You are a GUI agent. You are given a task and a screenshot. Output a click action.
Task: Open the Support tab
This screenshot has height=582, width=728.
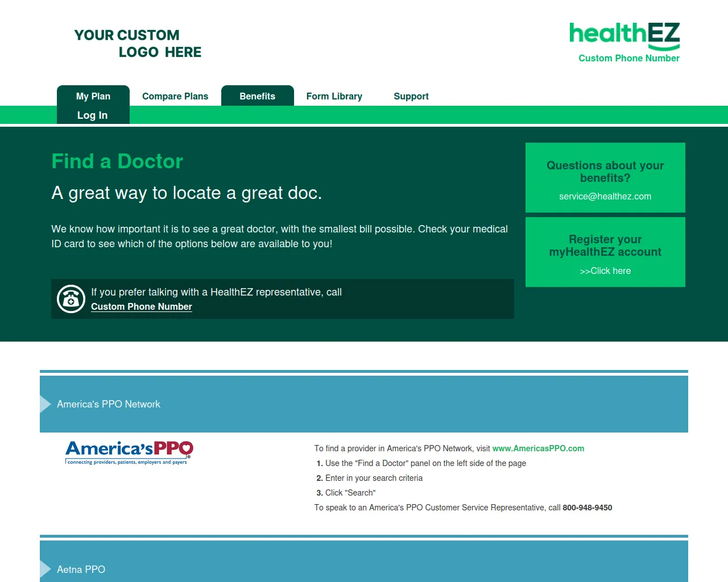pos(411,96)
